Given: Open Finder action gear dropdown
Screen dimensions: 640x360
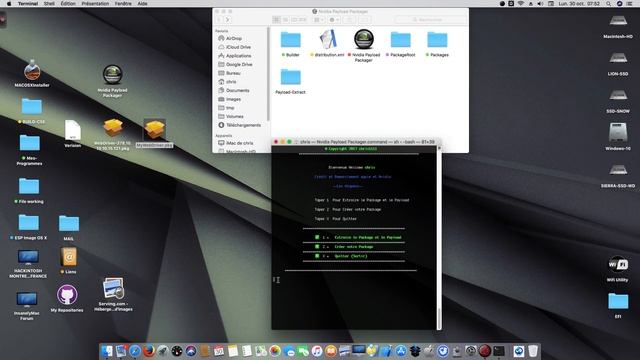Looking at the screenshot, I should [334, 20].
